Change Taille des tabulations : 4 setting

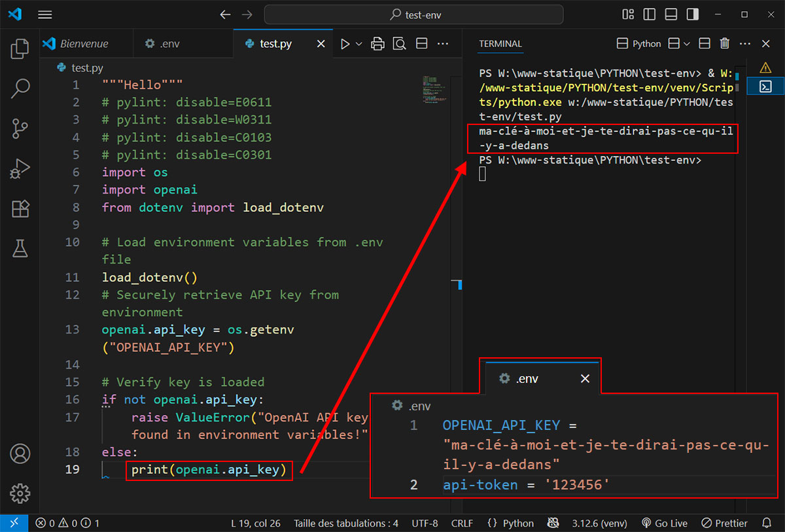[x=346, y=523]
